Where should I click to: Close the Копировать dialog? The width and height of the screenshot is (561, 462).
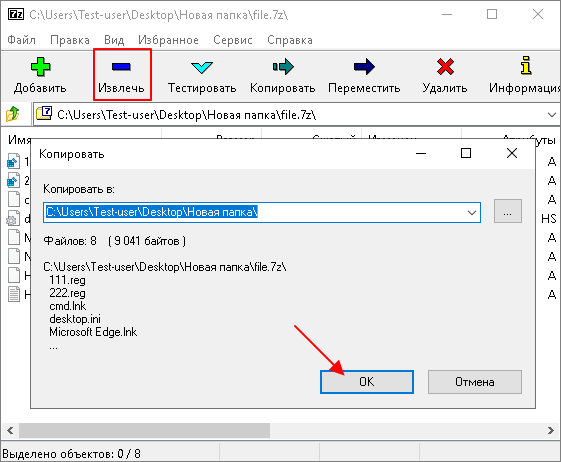(512, 153)
